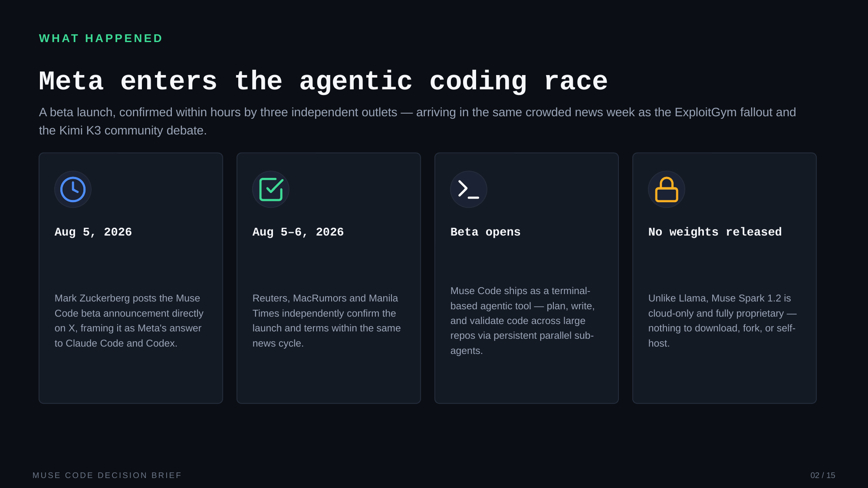
Task: Click the 'Aug 5, 2026' card heading
Action: [93, 232]
